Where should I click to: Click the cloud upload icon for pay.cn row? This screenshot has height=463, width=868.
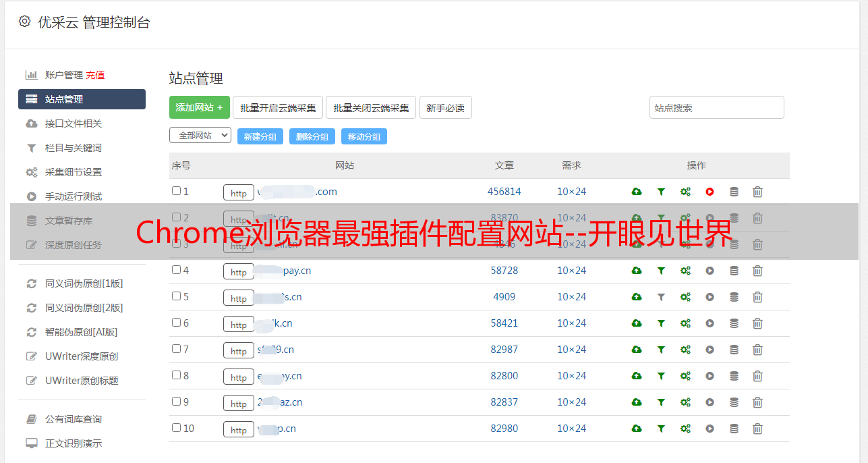click(636, 271)
